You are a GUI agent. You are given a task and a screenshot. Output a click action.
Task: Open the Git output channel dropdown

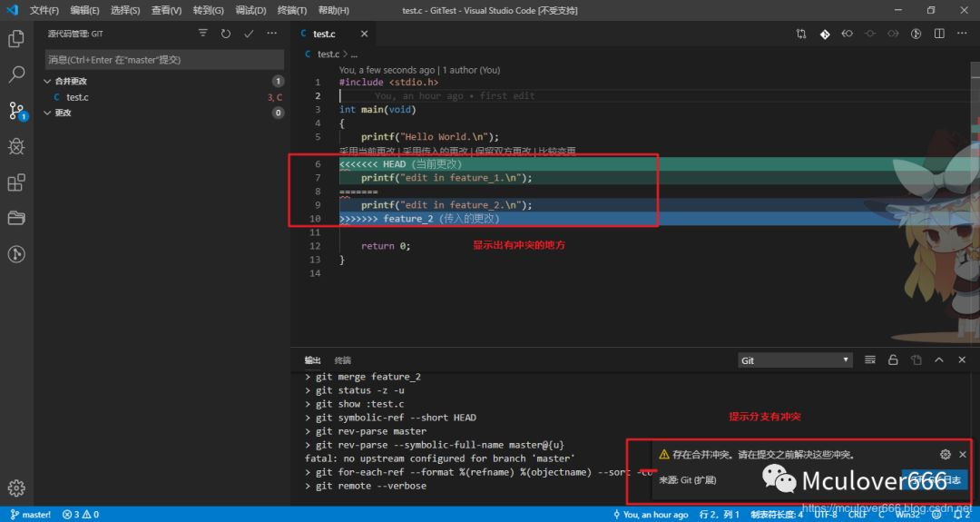pyautogui.click(x=795, y=360)
